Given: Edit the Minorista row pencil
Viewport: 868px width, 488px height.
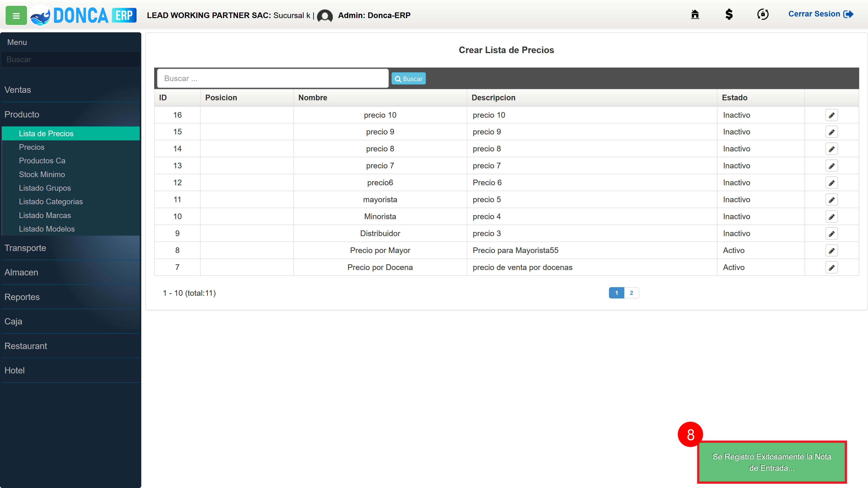Looking at the screenshot, I should click(x=832, y=217).
